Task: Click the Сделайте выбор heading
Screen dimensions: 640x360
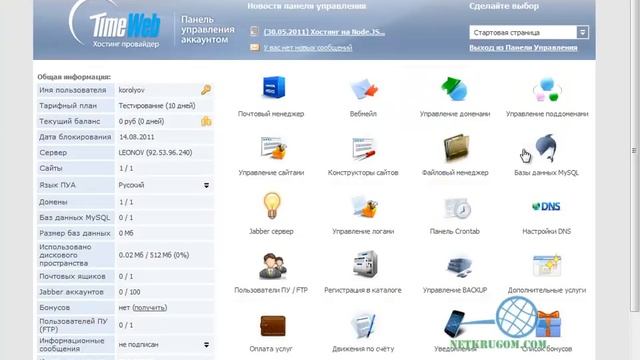Action: click(x=504, y=6)
